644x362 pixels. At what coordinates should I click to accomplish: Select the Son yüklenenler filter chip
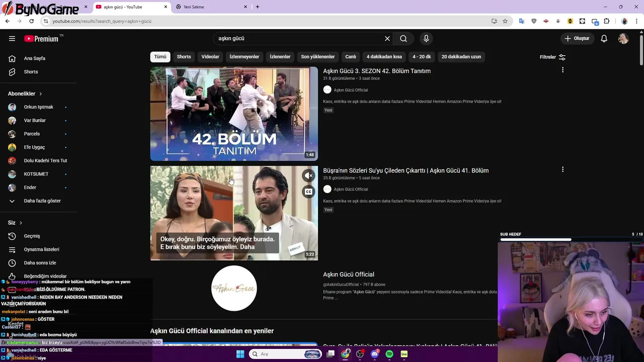click(317, 57)
